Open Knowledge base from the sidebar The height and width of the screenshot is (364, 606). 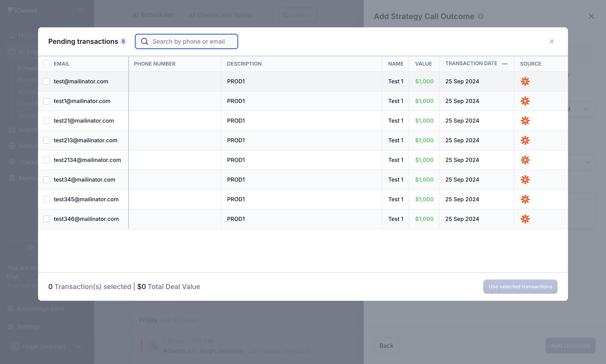pos(40,308)
